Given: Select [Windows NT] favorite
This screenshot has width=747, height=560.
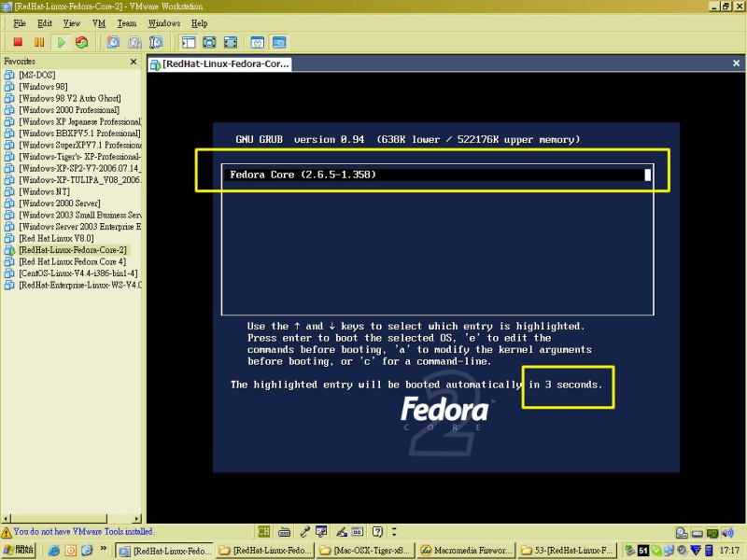Looking at the screenshot, I should (x=44, y=191).
